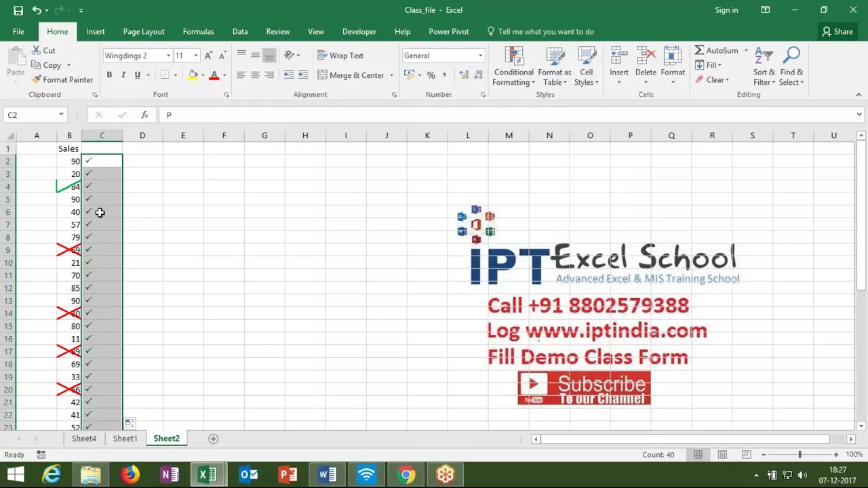Open the font name dropdown

(168, 56)
